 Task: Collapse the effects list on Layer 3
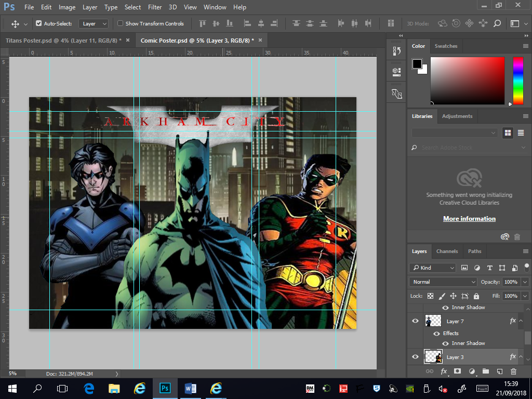click(521, 357)
